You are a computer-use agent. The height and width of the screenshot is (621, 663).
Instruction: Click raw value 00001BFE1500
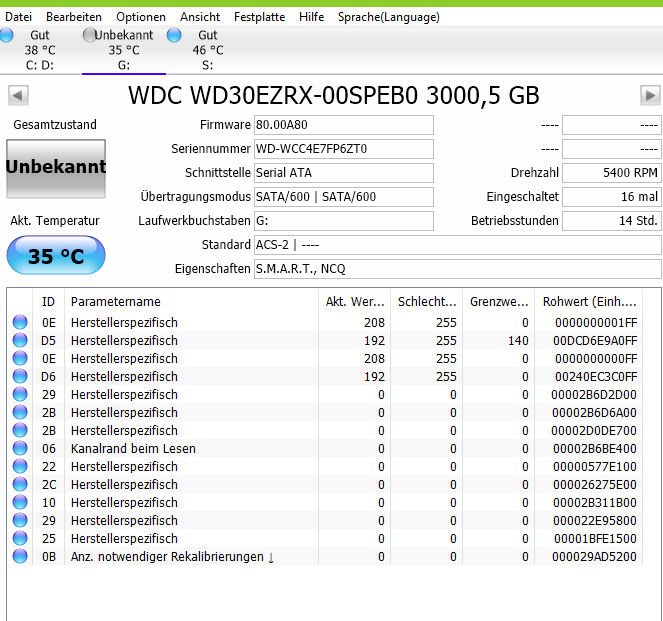coord(595,539)
